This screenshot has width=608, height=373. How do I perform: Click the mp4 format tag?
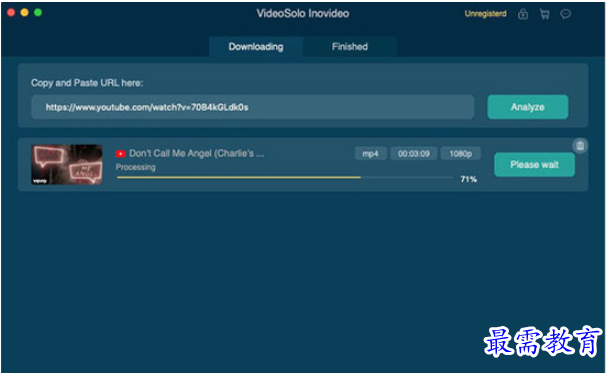[x=370, y=154]
